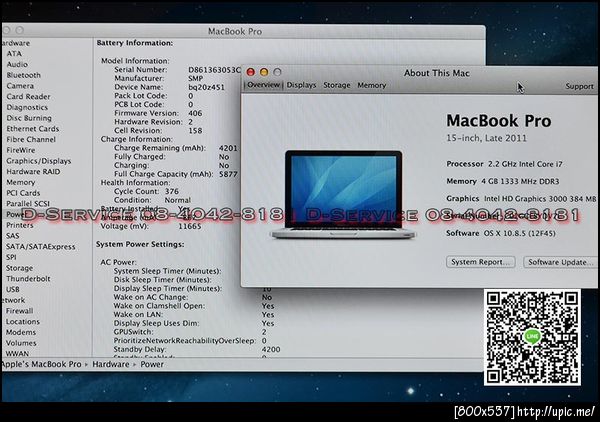Click the Software Update button
Screen dimensions: 600x422
(x=560, y=262)
